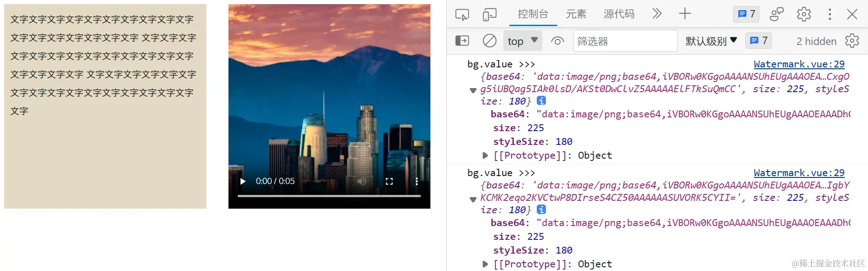
Task: Open second Watermark.vue:29 source link
Action: [x=799, y=173]
